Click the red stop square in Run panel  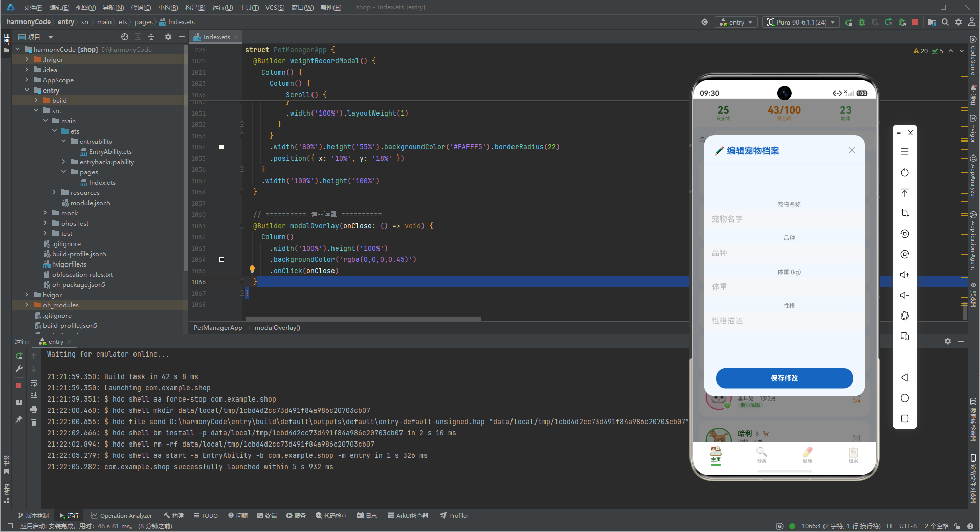[x=19, y=386]
